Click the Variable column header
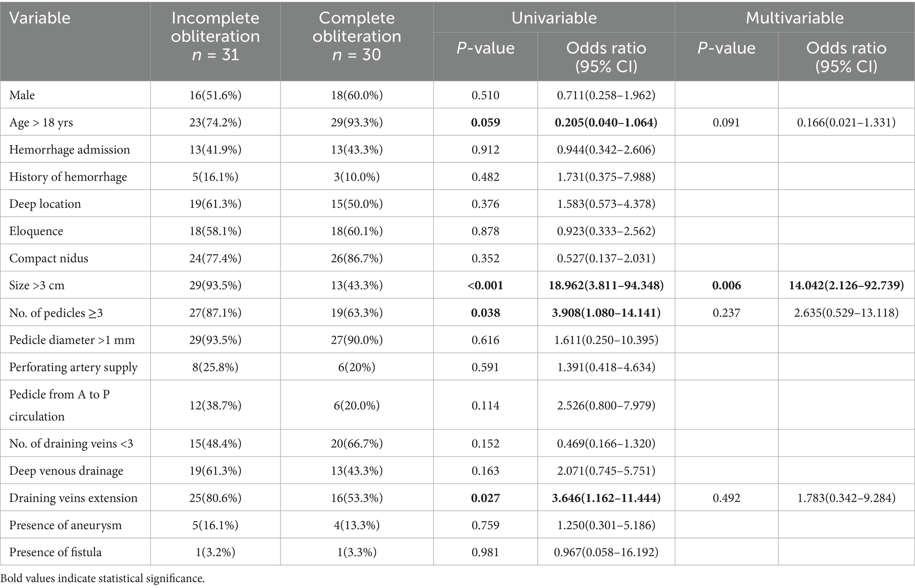Screen dimensions: 915x588 (40, 18)
